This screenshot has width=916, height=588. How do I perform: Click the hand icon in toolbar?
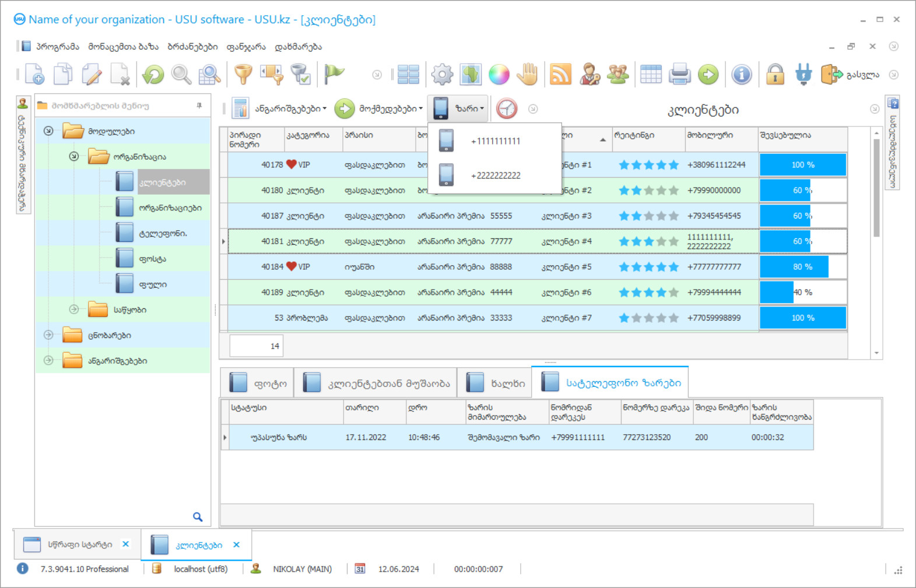pos(528,75)
